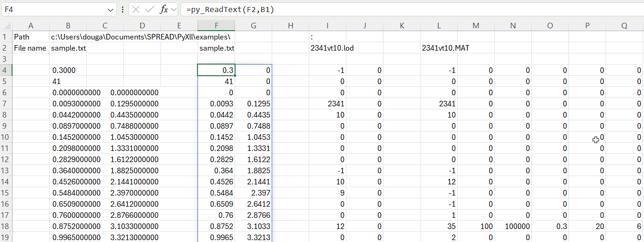Click the Enter checkmark in formula bar
This screenshot has height=242, width=644.
[x=149, y=9]
